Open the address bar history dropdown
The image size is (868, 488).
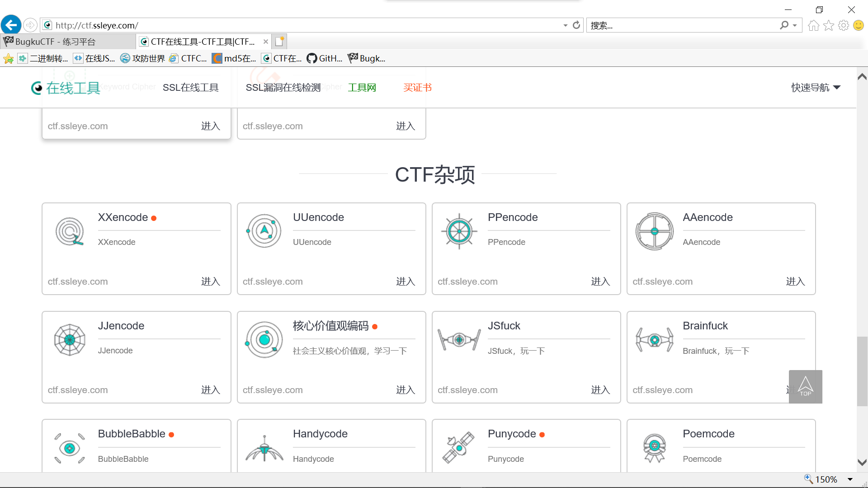click(565, 25)
